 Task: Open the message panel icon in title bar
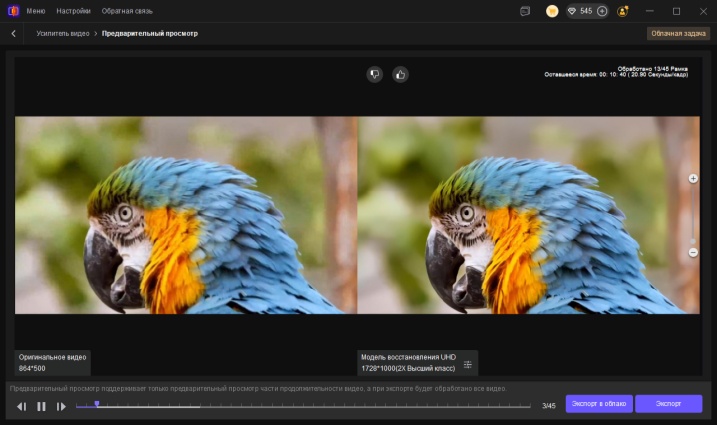[525, 11]
